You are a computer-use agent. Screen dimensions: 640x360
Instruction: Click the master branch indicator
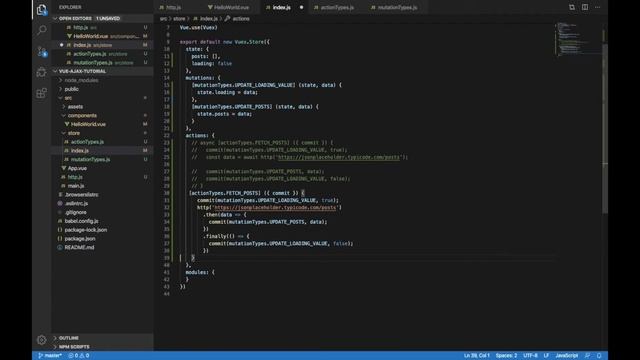pyautogui.click(x=50, y=356)
